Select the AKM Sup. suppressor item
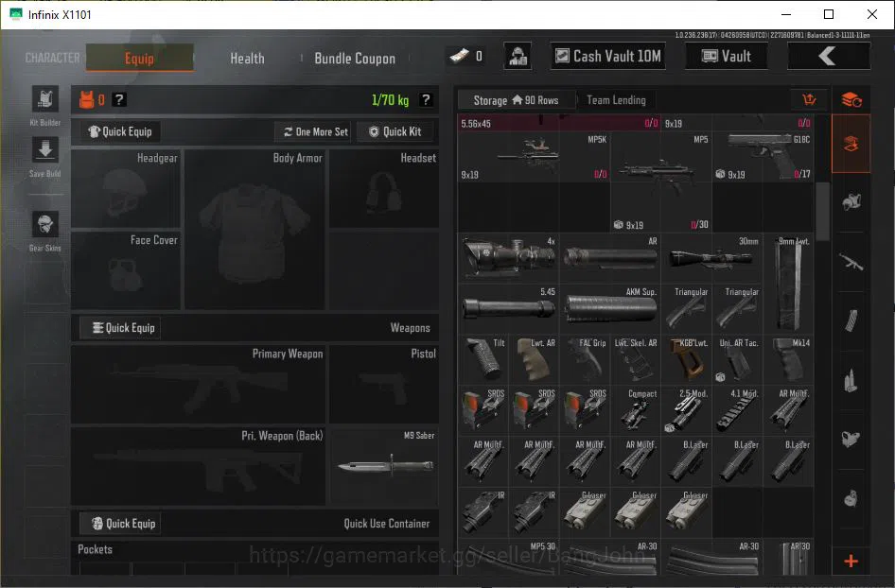 pos(609,308)
